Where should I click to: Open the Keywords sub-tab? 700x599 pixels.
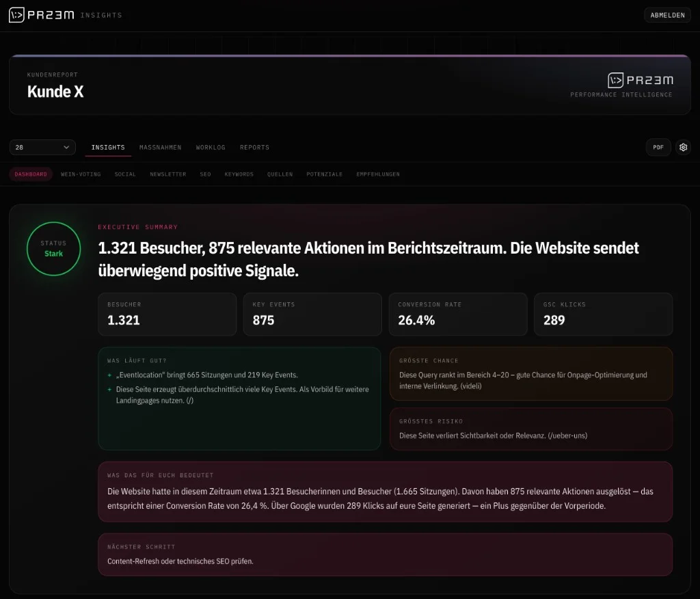pyautogui.click(x=239, y=174)
